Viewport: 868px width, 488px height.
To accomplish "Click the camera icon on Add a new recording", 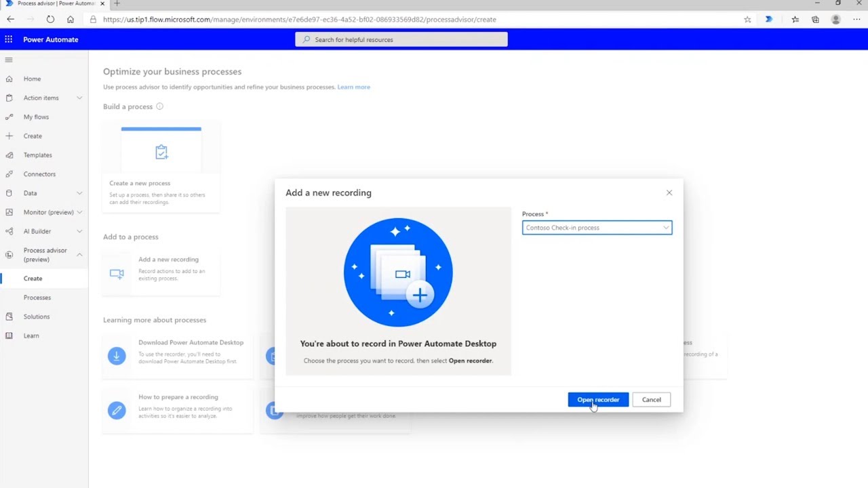I will (117, 273).
